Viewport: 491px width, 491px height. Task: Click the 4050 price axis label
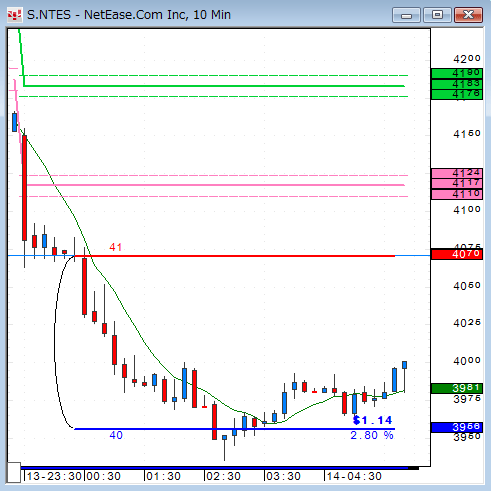point(467,286)
